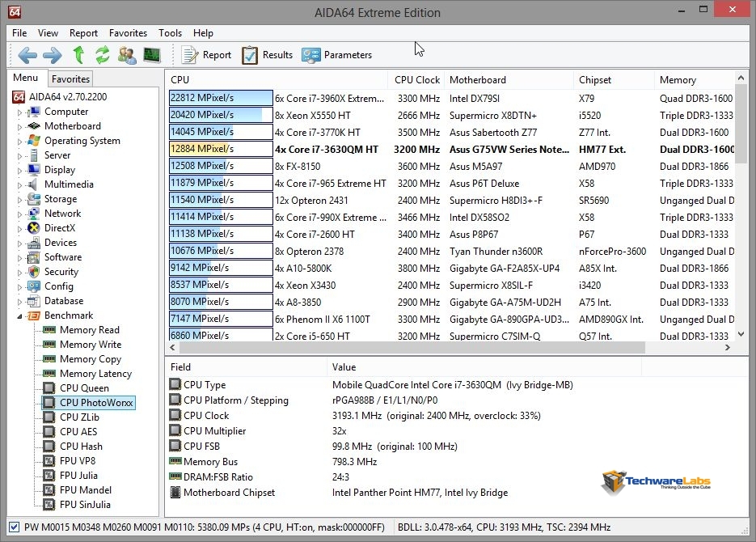
Task: Select the highlighted 12884 MPixel/s result bar
Action: 221,149
